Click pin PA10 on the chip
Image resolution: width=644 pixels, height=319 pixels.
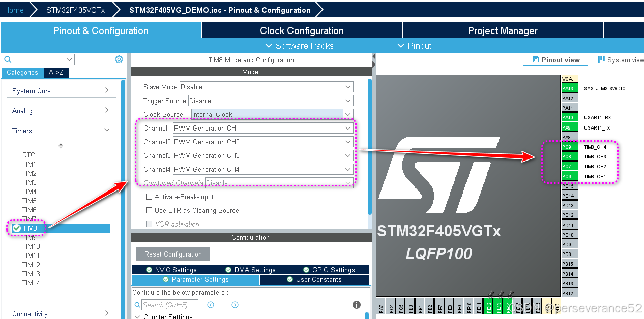pos(570,117)
